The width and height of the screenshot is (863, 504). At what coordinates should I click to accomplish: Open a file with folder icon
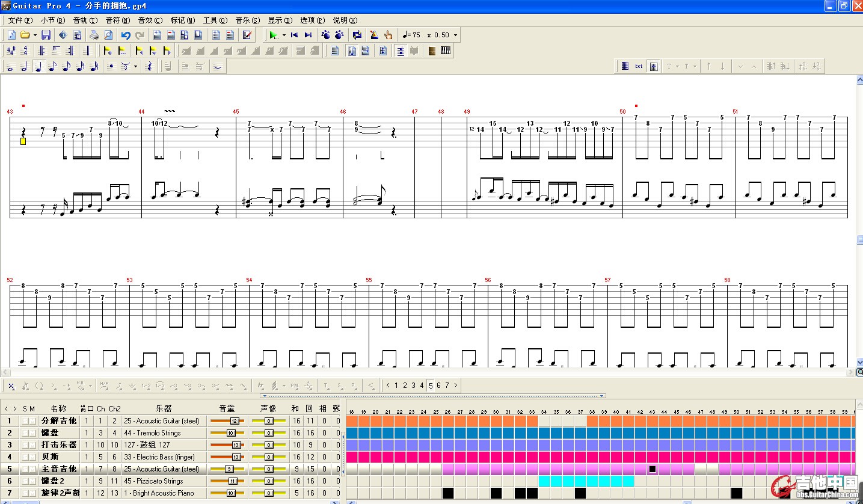pyautogui.click(x=25, y=35)
